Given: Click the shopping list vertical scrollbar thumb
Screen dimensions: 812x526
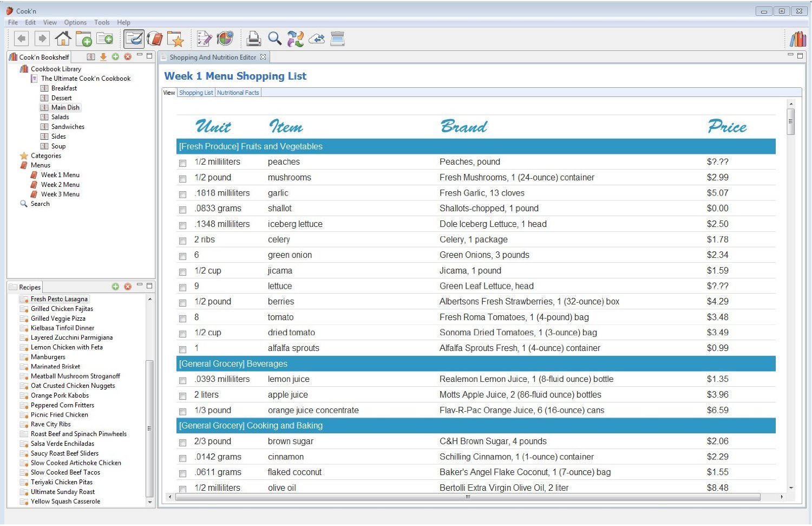Looking at the screenshot, I should click(x=791, y=121).
